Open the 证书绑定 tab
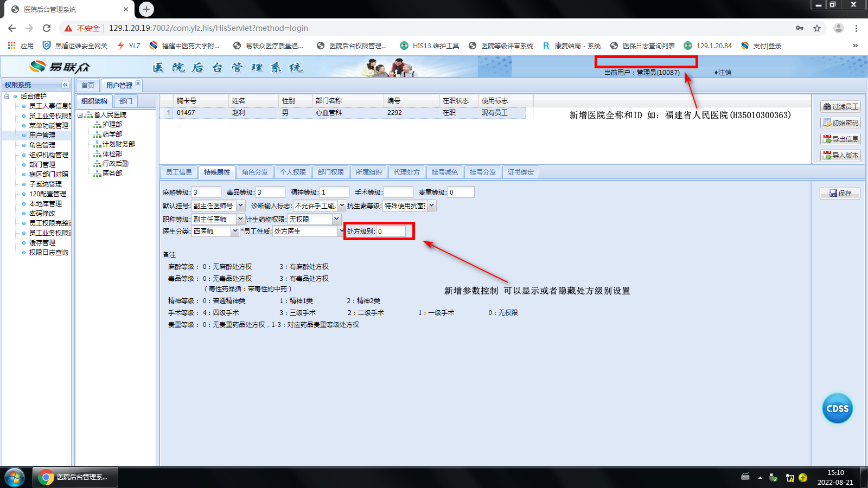Screen dimensions: 868x488 click(x=521, y=172)
